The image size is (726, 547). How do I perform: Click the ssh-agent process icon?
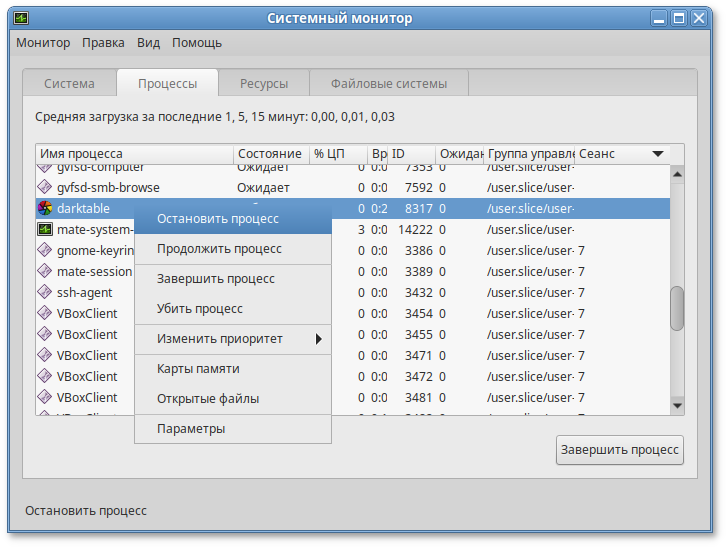pyautogui.click(x=45, y=292)
